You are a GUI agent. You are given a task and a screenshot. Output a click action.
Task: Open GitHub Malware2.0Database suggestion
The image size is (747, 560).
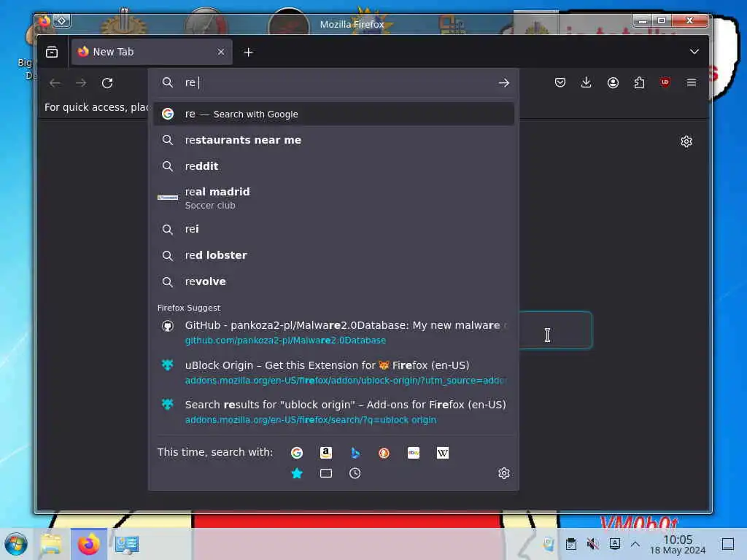click(x=333, y=332)
